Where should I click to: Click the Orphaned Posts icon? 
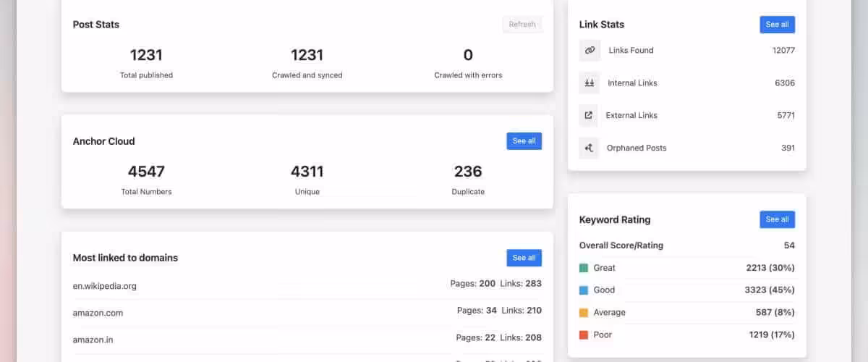(x=590, y=148)
